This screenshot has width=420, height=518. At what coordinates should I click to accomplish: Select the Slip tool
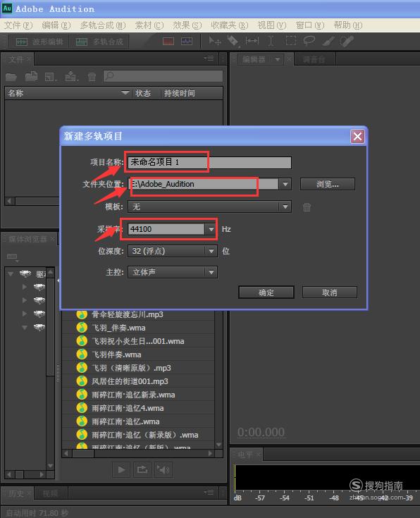pyautogui.click(x=252, y=41)
